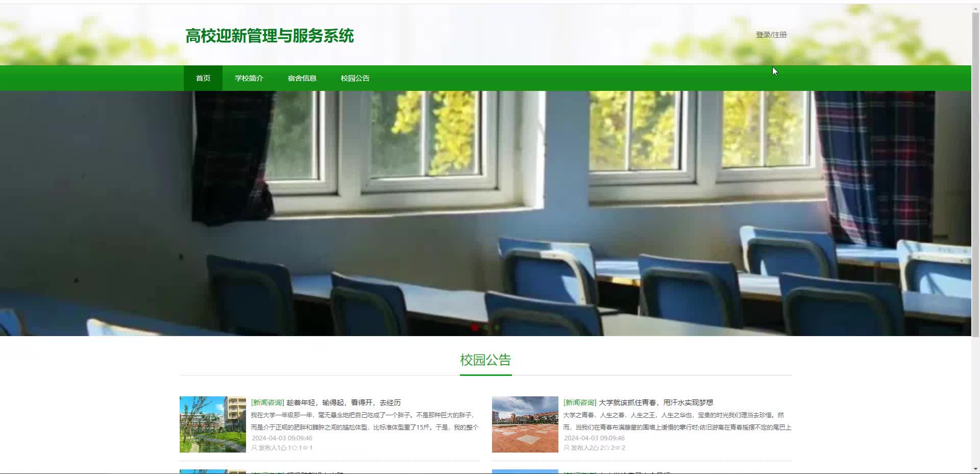The width and height of the screenshot is (980, 474).
Task: Click the thumbs-up icon on the 大学就该抓住青春 post
Action: tap(596, 448)
